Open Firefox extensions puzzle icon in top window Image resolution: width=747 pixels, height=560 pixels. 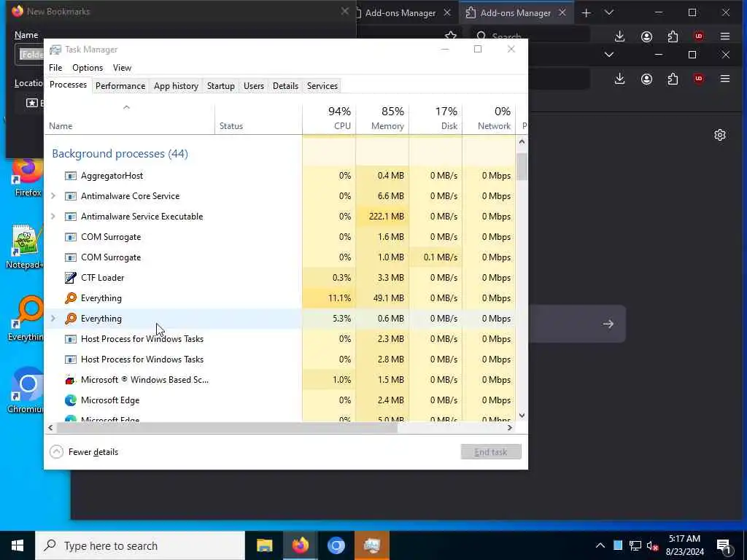click(673, 36)
